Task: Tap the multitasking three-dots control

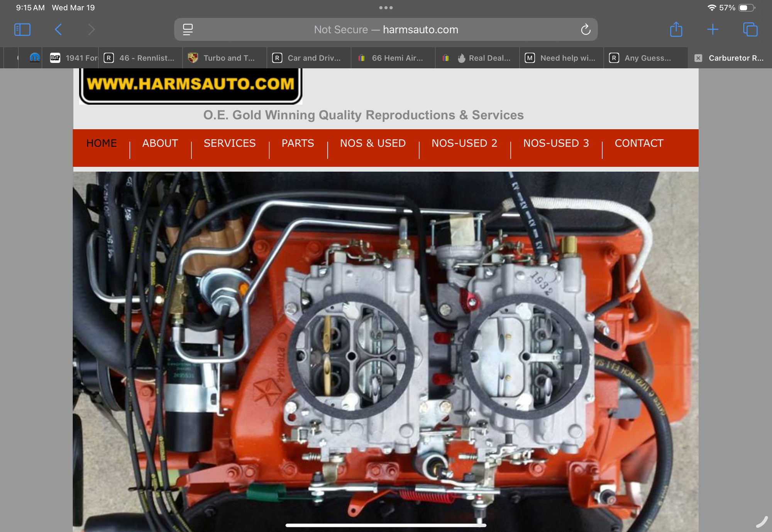Action: (x=386, y=8)
